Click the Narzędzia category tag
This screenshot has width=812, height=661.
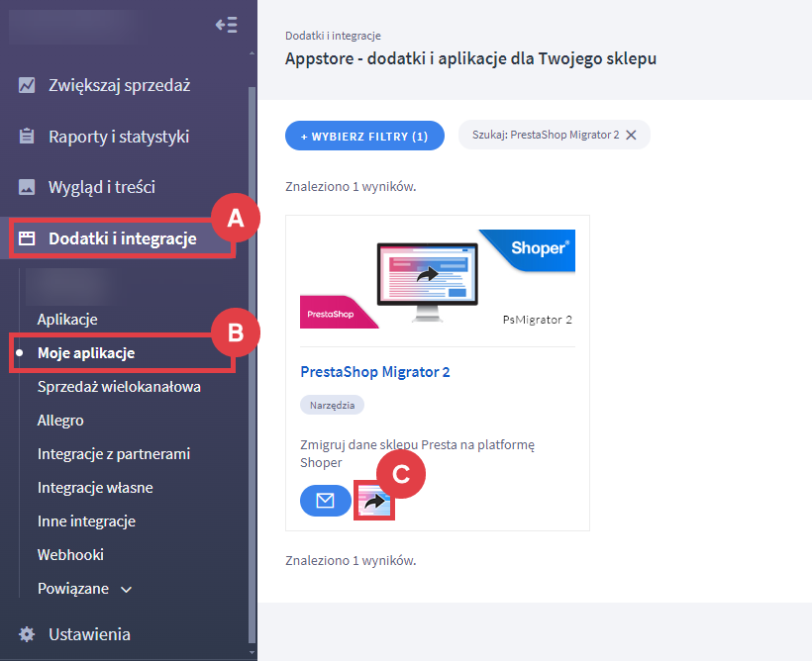(332, 405)
